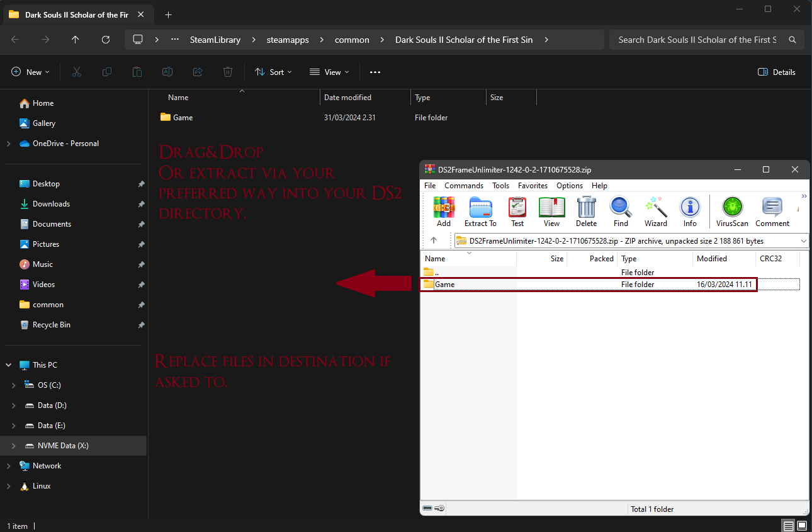Image resolution: width=812 pixels, height=532 pixels.
Task: Expand the NVME Data (X:) drive node
Action: (x=14, y=446)
